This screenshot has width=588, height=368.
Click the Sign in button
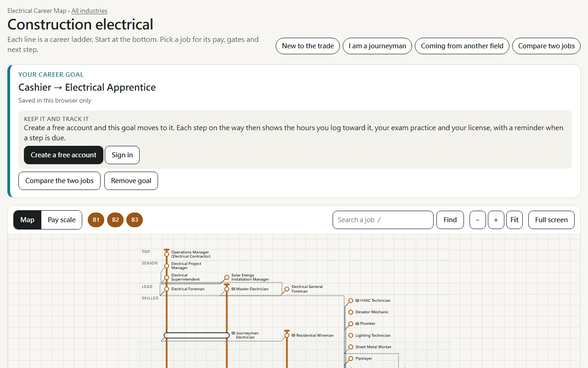pyautogui.click(x=122, y=155)
